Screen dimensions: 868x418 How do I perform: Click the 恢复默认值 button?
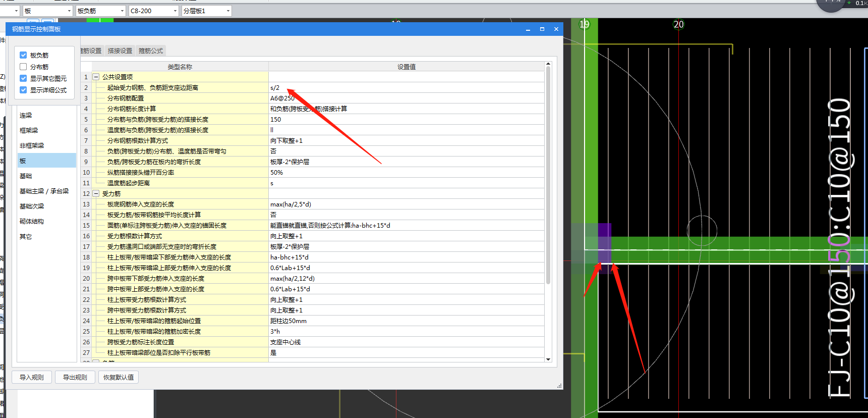coord(119,377)
